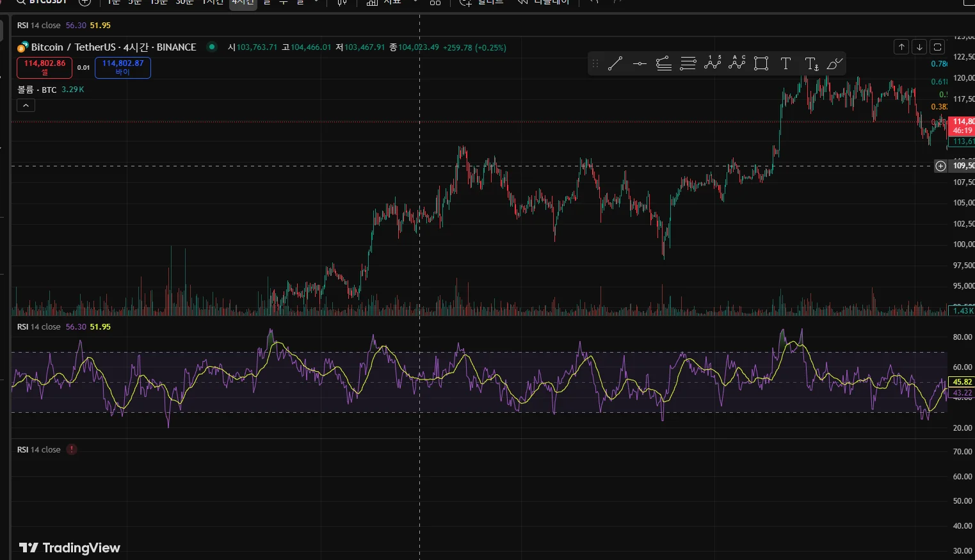Collapse the indicator legend chevron under Volume
The image size is (975, 560).
point(26,106)
